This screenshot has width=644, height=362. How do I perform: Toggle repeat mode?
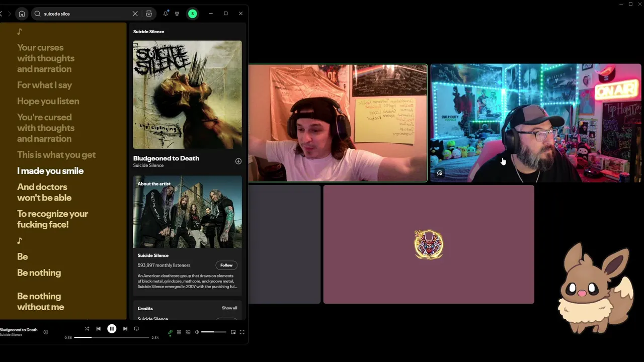[136, 329]
